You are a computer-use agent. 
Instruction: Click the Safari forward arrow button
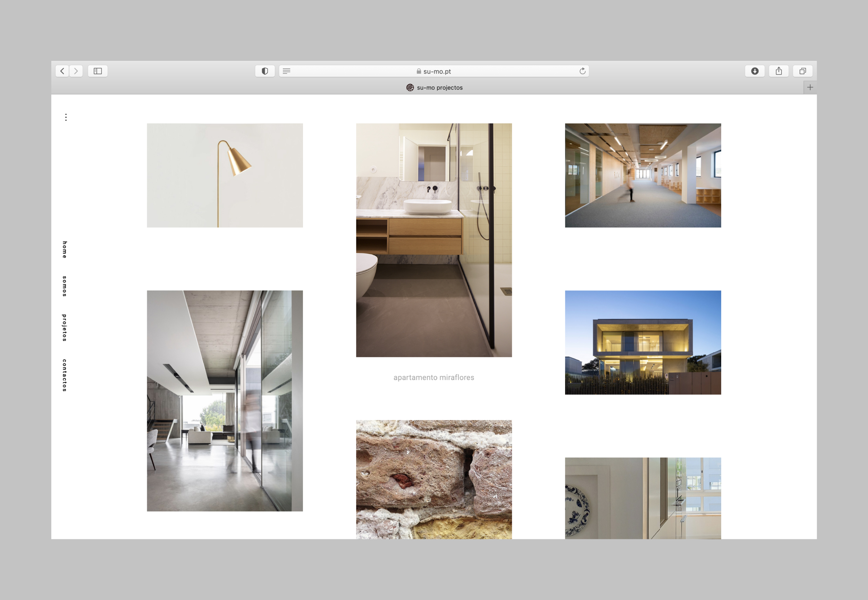pos(76,71)
